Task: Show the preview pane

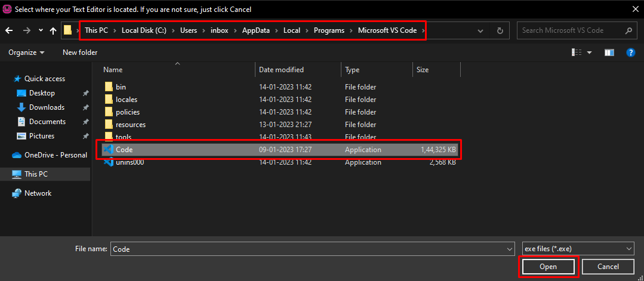Action: [609, 52]
